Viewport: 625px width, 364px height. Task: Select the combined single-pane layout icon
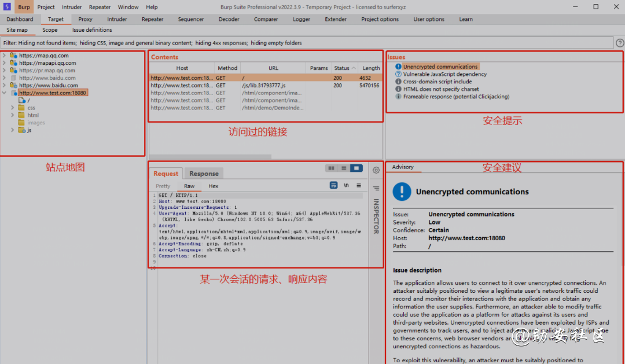(356, 168)
